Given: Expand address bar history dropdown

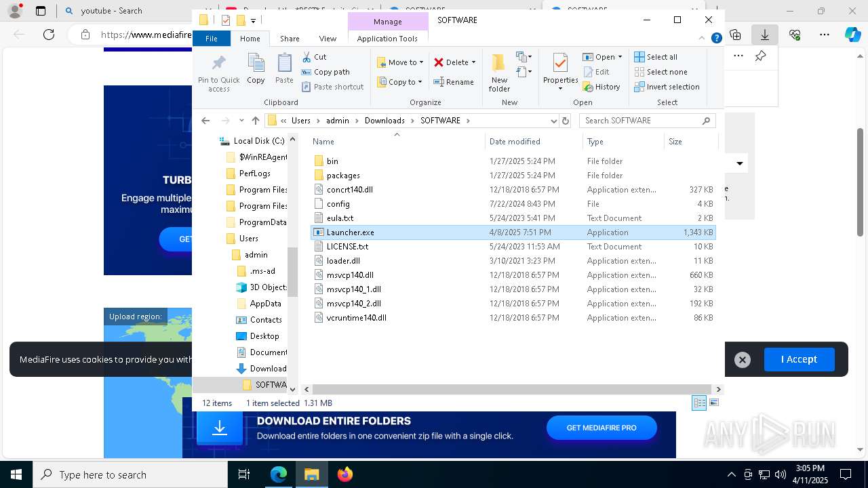Looking at the screenshot, I should click(554, 121).
